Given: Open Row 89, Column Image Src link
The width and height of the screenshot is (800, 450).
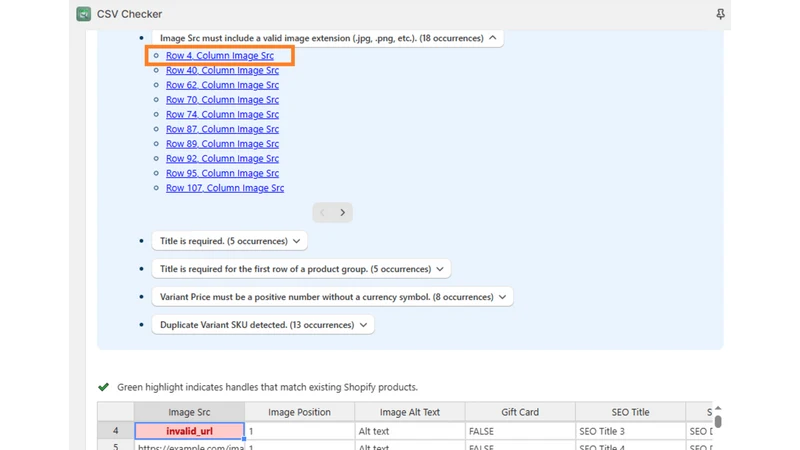Looking at the screenshot, I should [x=222, y=144].
